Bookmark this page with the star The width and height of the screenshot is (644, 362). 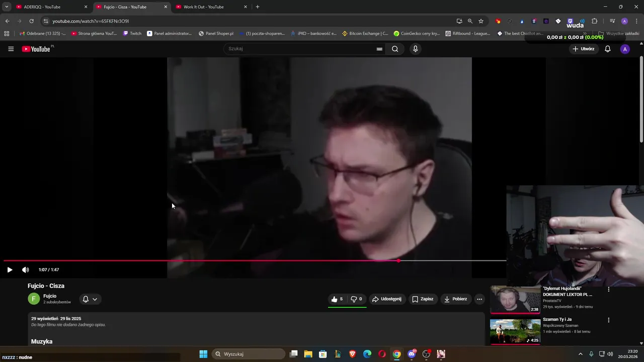click(x=481, y=21)
